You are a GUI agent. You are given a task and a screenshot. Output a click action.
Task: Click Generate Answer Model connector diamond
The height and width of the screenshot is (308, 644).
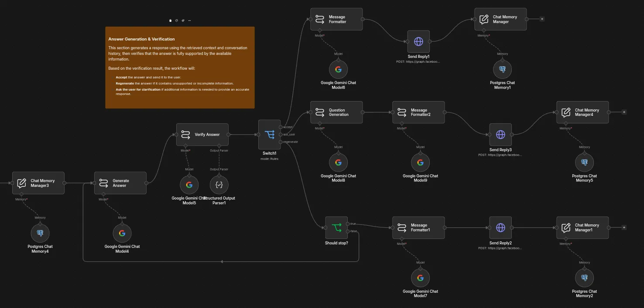pos(103,194)
